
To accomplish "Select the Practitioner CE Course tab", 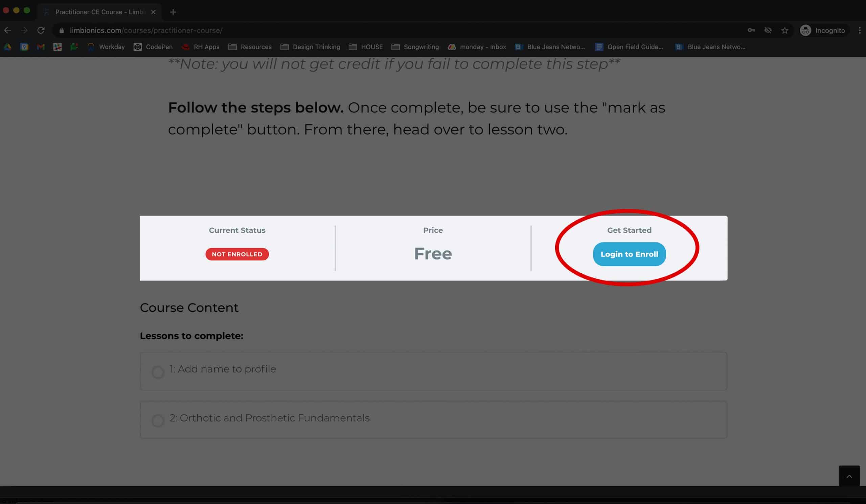I will coord(100,12).
